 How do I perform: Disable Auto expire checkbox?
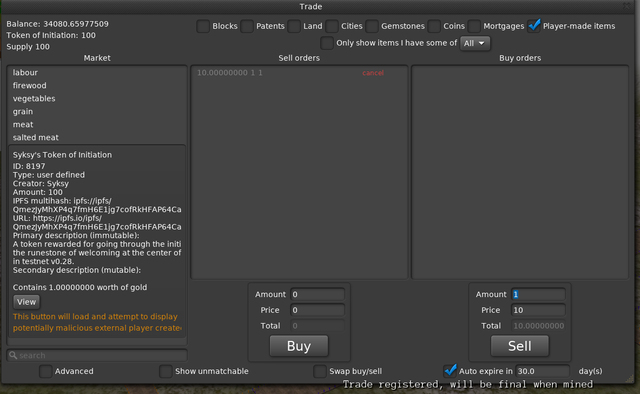450,371
